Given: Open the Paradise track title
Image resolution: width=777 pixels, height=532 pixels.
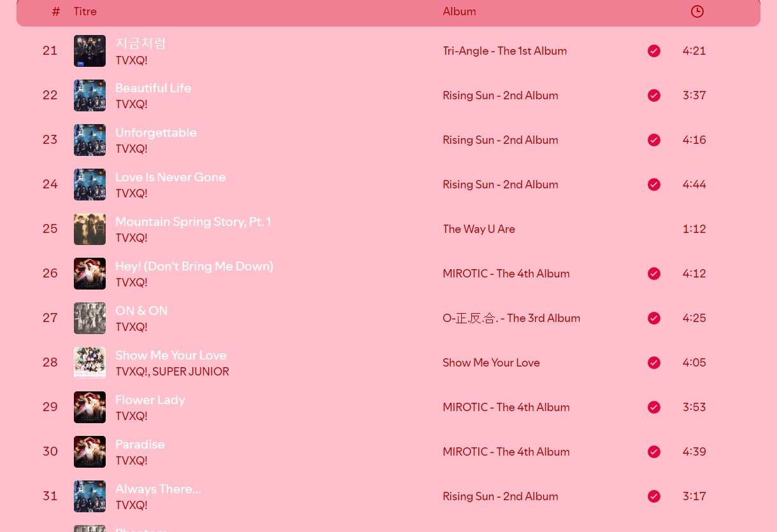Looking at the screenshot, I should (x=140, y=444).
